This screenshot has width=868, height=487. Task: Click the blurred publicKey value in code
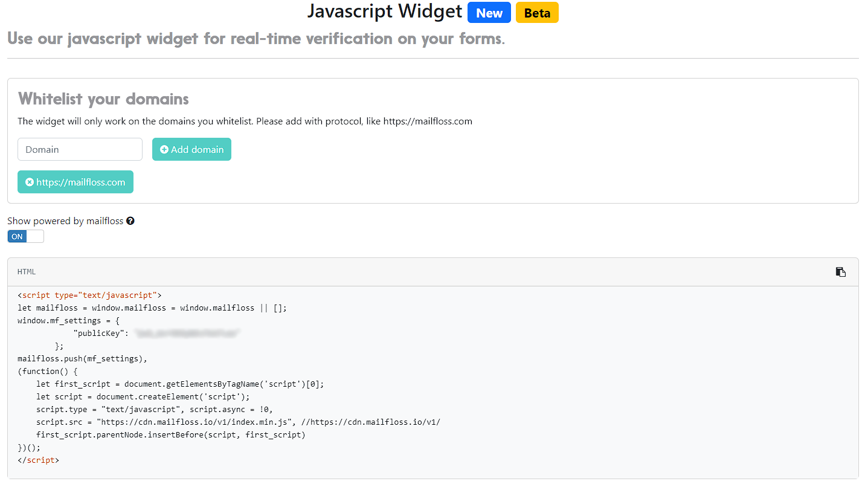tap(188, 333)
